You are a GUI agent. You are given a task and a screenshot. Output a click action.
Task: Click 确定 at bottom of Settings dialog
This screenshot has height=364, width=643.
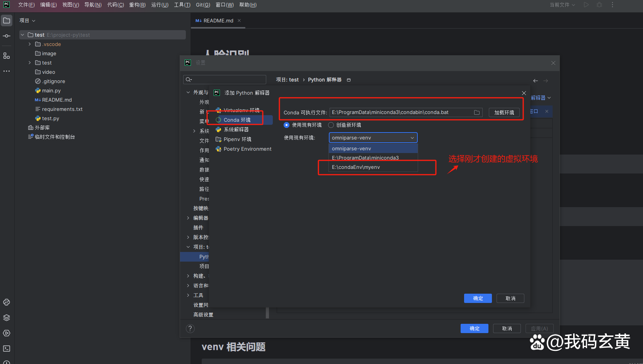tap(475, 328)
